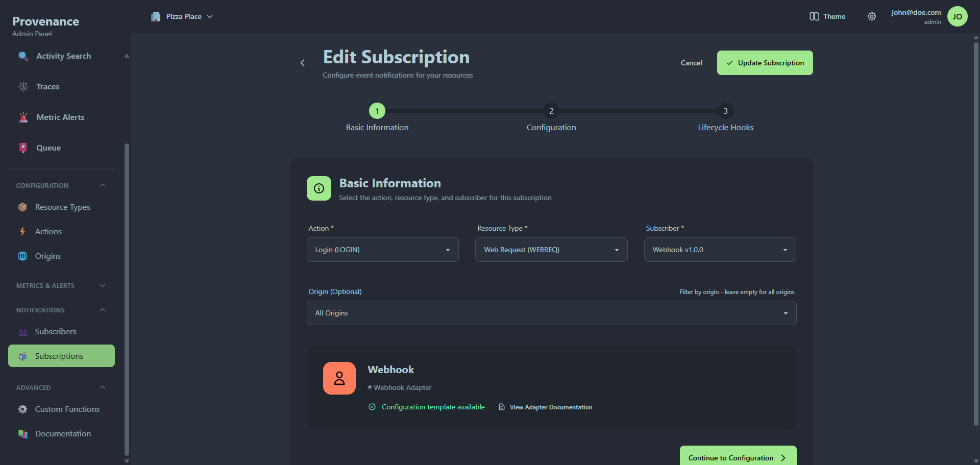Toggle the Theme switcher

click(827, 16)
